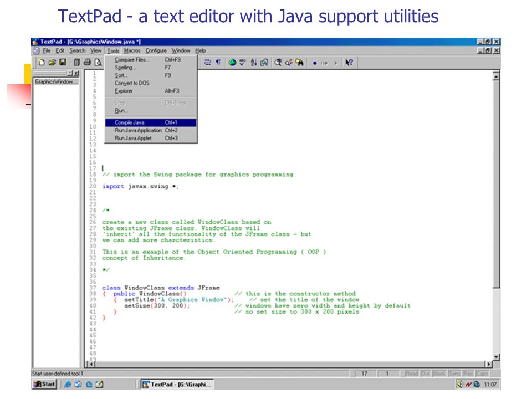Choose Explorer from Tools menu

(x=151, y=91)
